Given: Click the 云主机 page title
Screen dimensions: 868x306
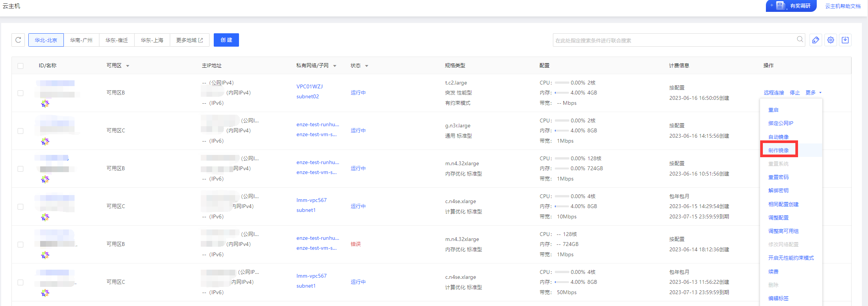Looking at the screenshot, I should click(11, 6).
